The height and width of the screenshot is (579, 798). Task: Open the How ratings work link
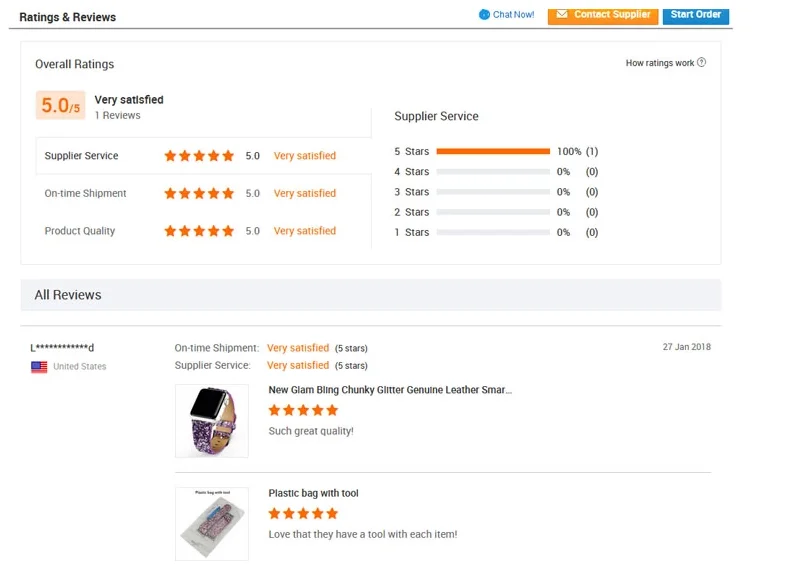tap(659, 63)
